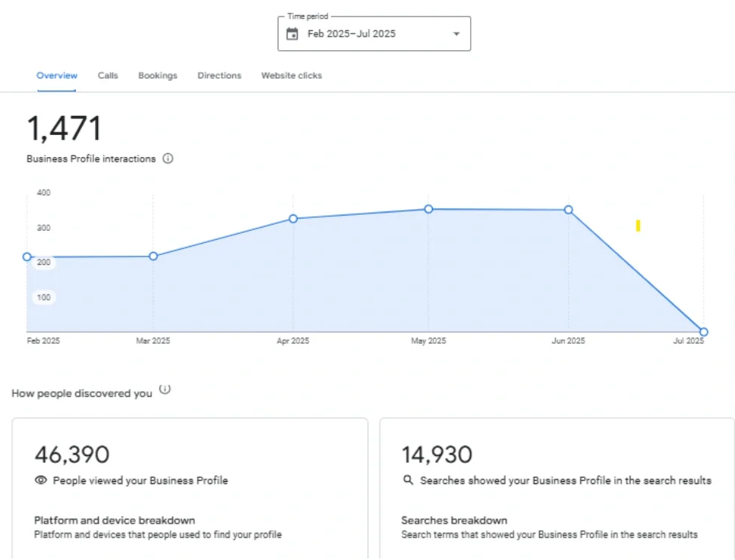735x560 pixels.
Task: Click the calendar icon in the Time period field
Action: [x=292, y=33]
